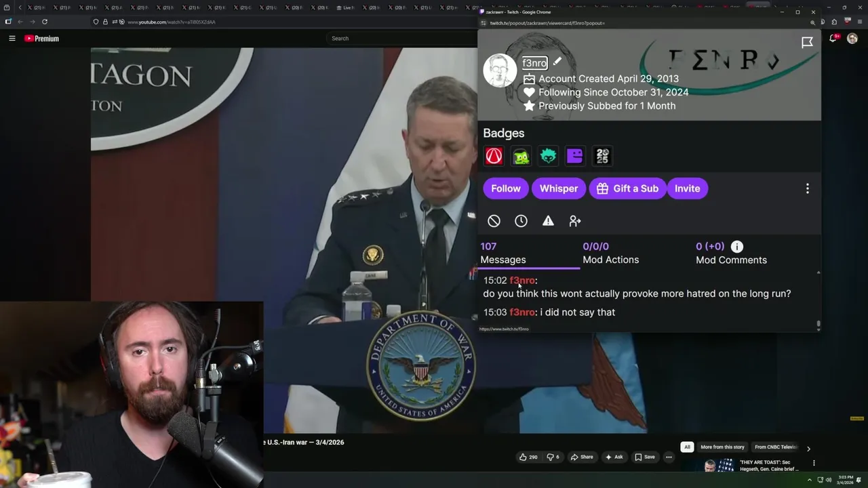The height and width of the screenshot is (488, 868).
Task: Follow f3nro from the viewer card
Action: (x=506, y=188)
